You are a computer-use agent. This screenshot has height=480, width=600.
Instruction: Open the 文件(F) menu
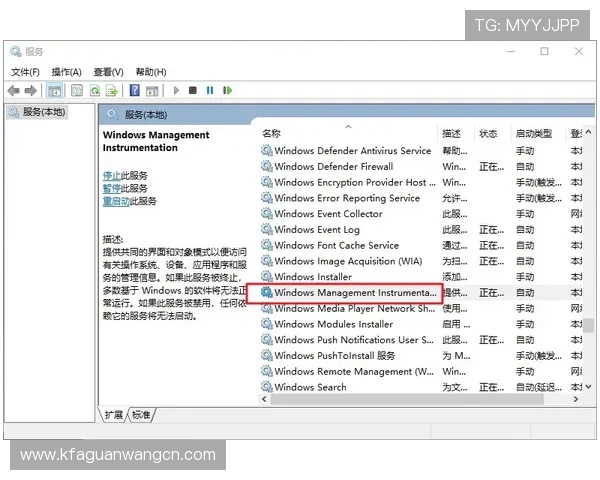coord(25,72)
